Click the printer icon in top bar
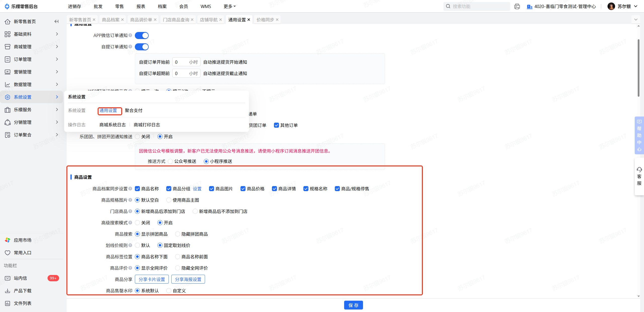The width and height of the screenshot is (644, 312). pos(517,6)
